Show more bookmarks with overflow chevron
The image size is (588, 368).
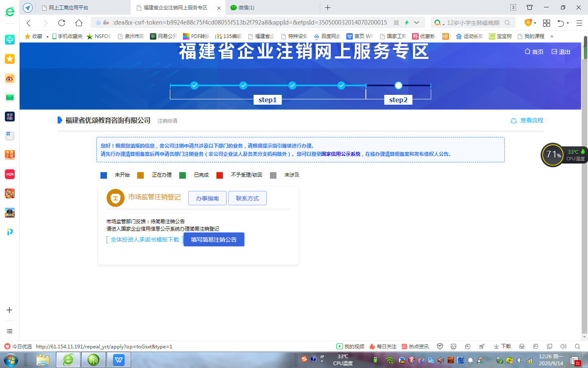click(552, 36)
